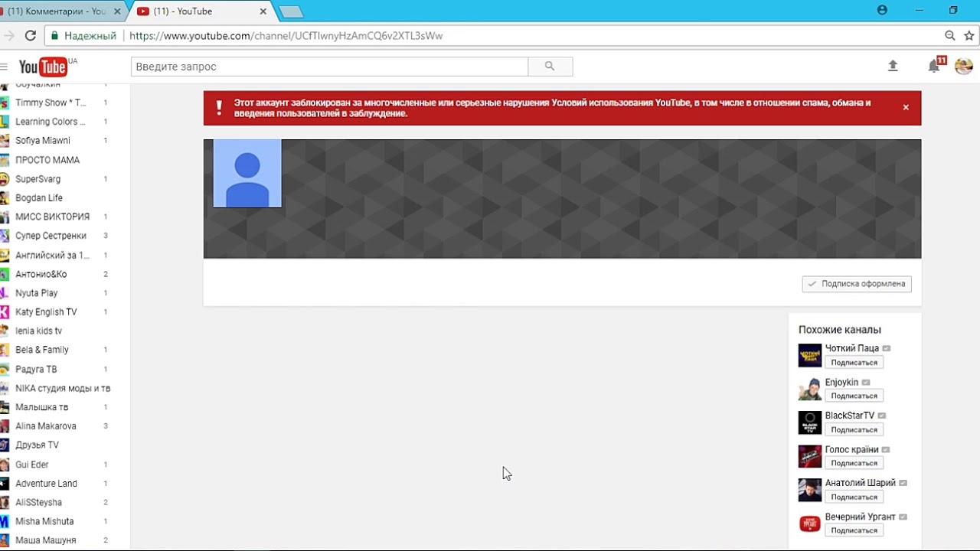Image resolution: width=980 pixels, height=551 pixels.
Task: Click the blocked channel's default avatar
Action: point(247,174)
